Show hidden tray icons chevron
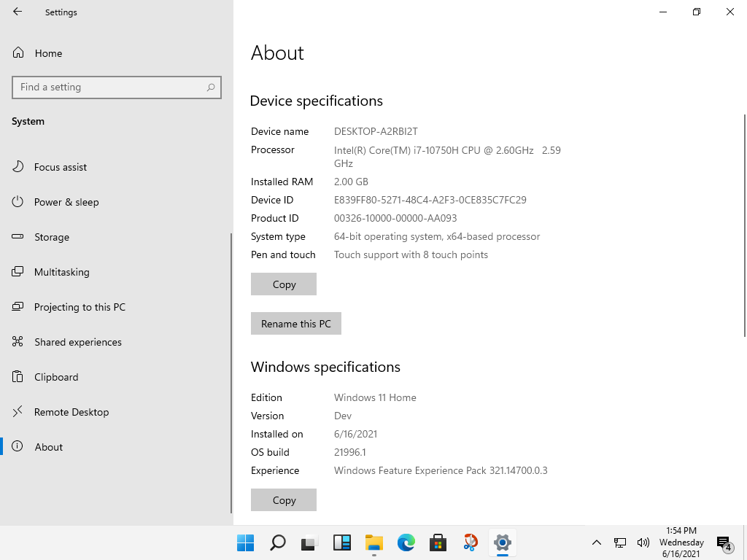 click(597, 542)
